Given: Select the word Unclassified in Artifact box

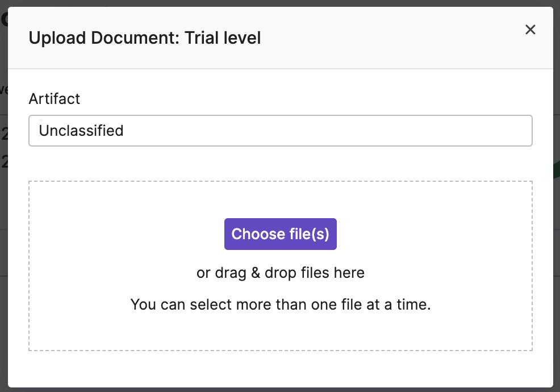Looking at the screenshot, I should (81, 131).
